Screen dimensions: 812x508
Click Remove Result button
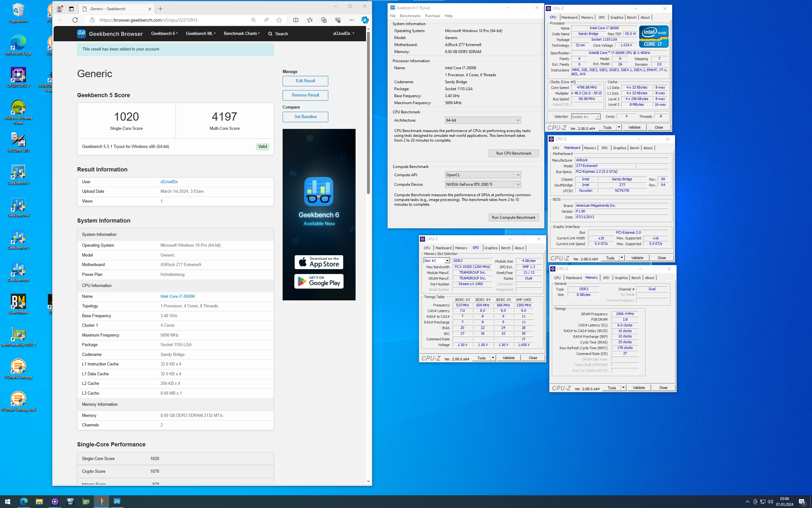pyautogui.click(x=305, y=96)
